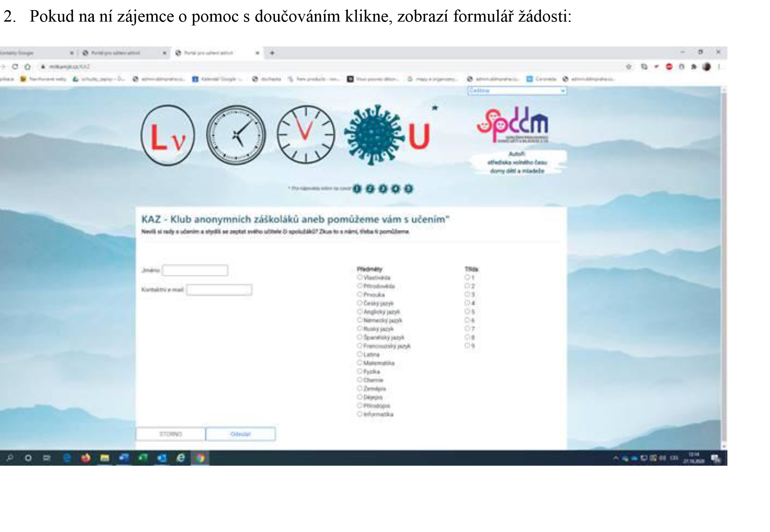Open Task View from the taskbar
The width and height of the screenshot is (770, 532).
pos(47,458)
